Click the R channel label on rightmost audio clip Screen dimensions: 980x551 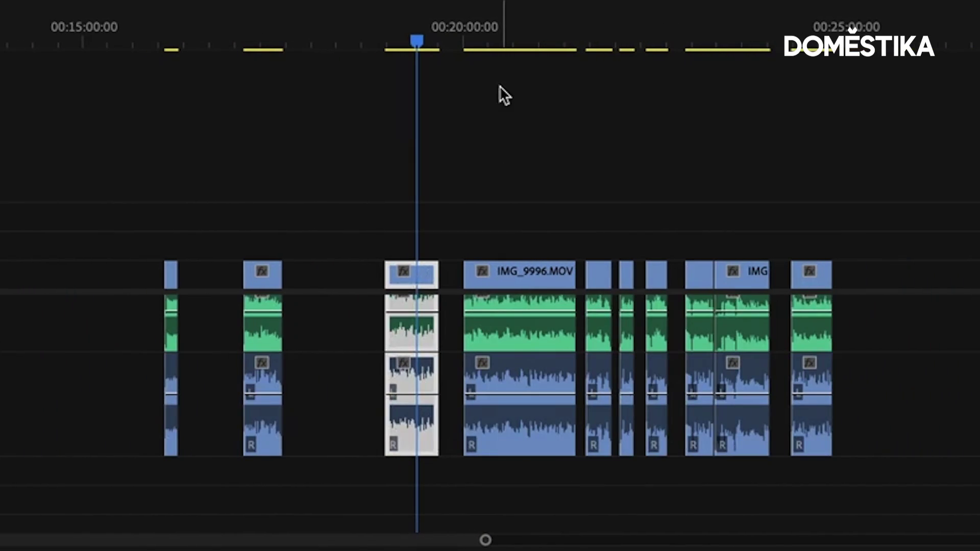[799, 445]
